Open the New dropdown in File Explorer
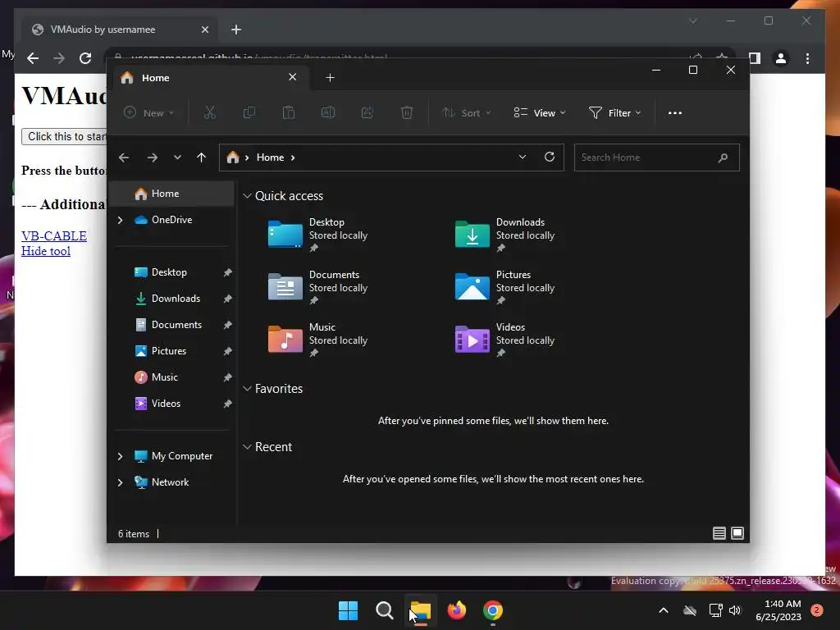840x630 pixels. (x=149, y=113)
